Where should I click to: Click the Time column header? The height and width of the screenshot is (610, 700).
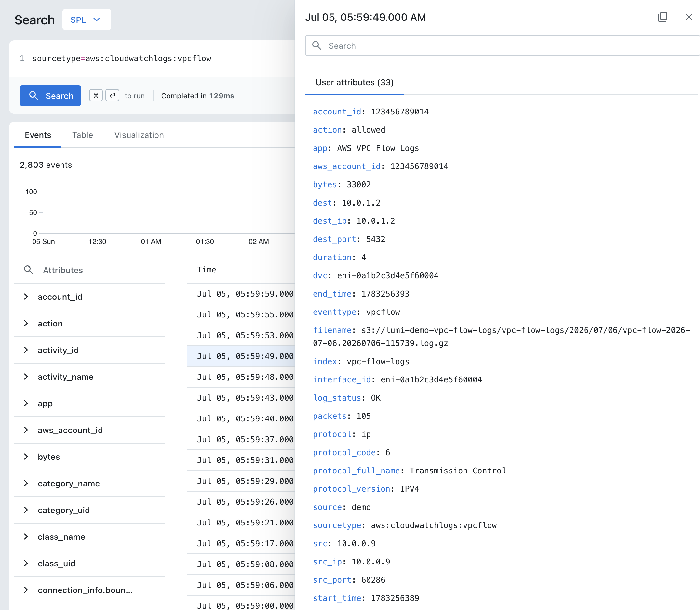[207, 270]
